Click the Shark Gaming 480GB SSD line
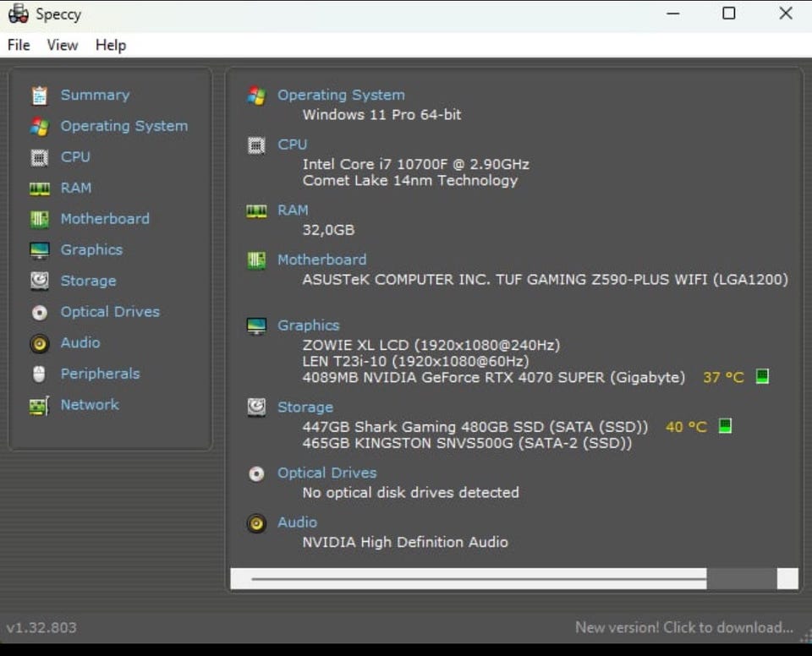This screenshot has height=656, width=812. 475,427
